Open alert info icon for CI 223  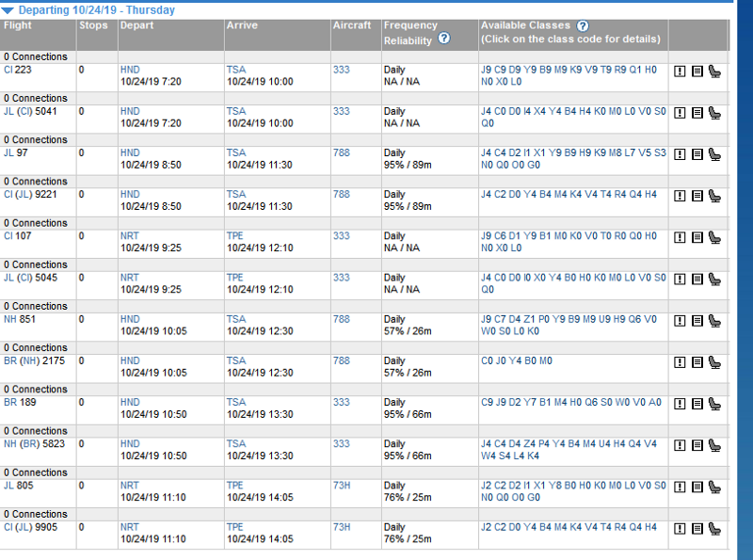pyautogui.click(x=680, y=72)
